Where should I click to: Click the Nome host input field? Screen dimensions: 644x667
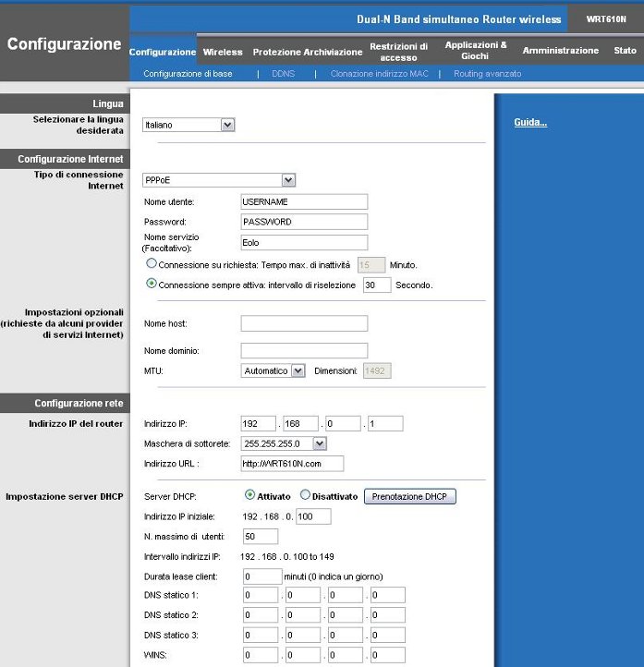(304, 323)
